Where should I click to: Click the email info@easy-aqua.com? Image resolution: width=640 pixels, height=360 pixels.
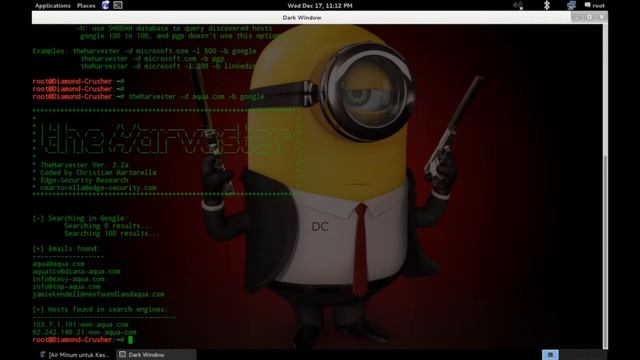click(x=68, y=279)
